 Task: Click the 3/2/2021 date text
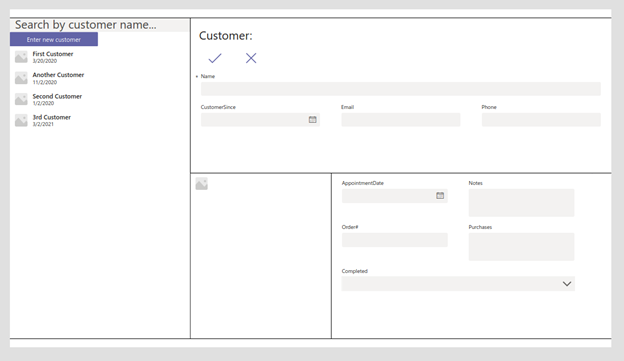click(43, 124)
